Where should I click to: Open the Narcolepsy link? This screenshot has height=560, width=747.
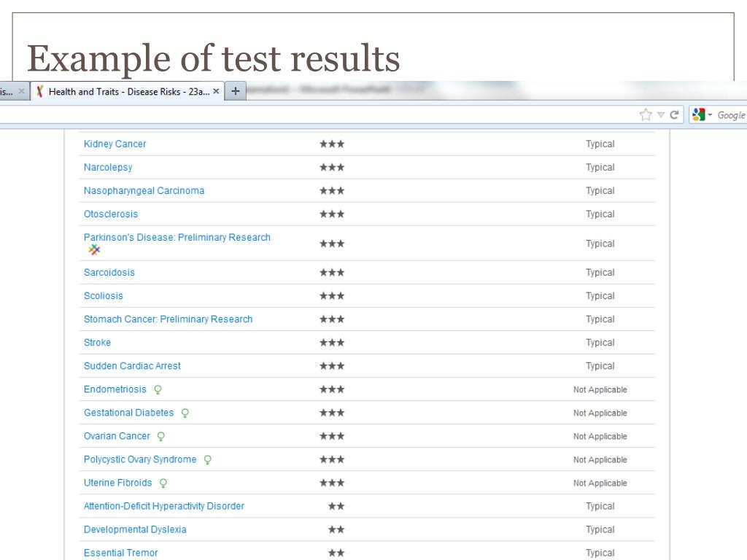108,168
